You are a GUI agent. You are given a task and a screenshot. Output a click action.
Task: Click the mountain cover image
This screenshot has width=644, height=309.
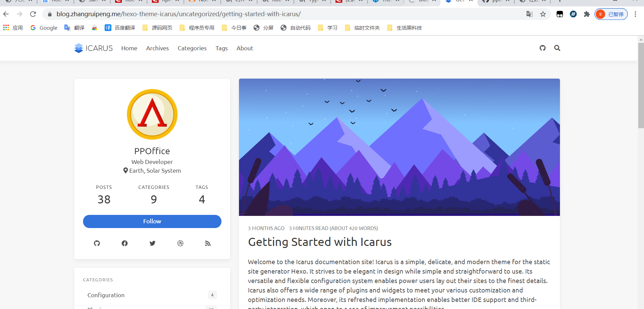(399, 147)
